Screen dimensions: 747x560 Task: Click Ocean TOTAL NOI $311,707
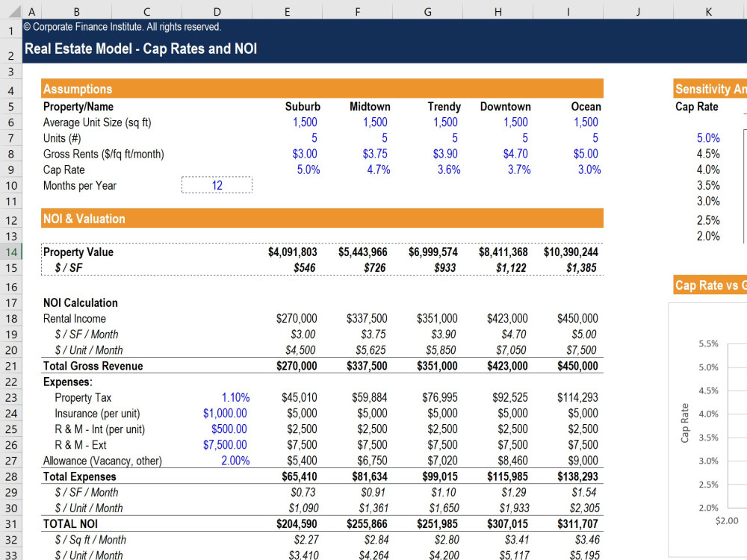click(x=577, y=524)
